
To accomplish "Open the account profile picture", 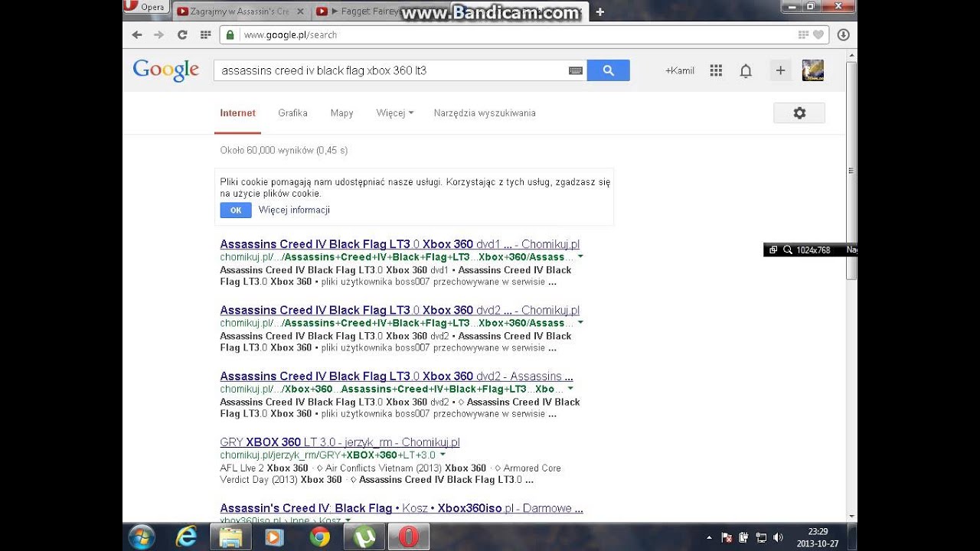I will tap(812, 70).
